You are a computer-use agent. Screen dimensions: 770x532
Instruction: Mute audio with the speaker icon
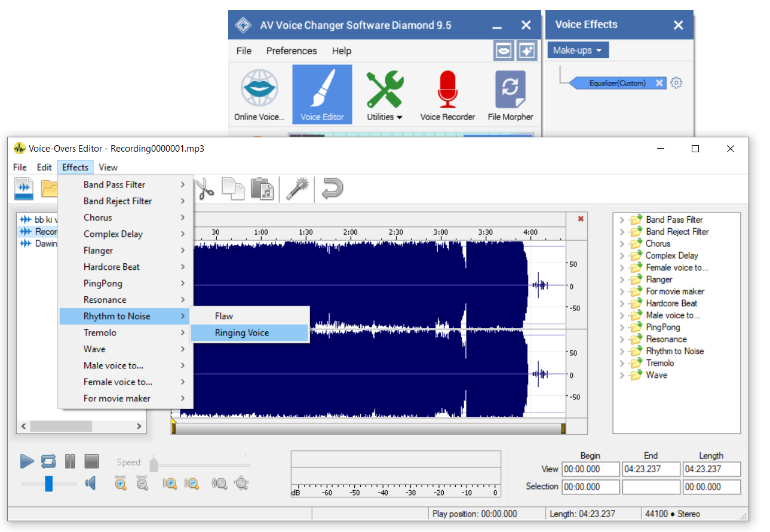click(90, 483)
